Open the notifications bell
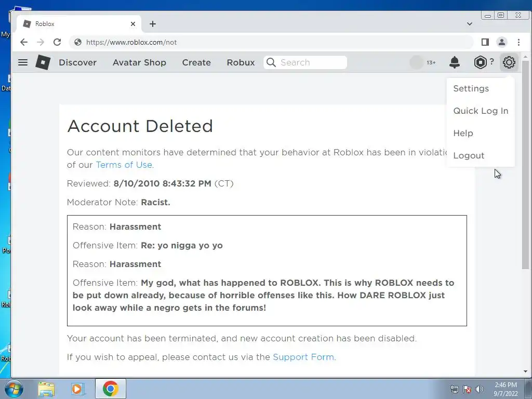The width and height of the screenshot is (532, 399). (x=455, y=62)
